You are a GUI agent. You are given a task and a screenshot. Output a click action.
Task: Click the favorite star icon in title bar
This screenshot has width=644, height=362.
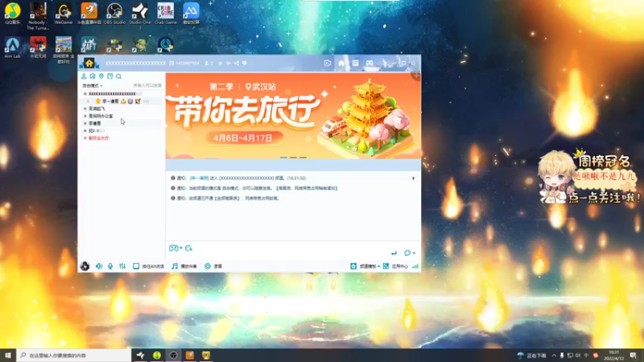coord(220,64)
